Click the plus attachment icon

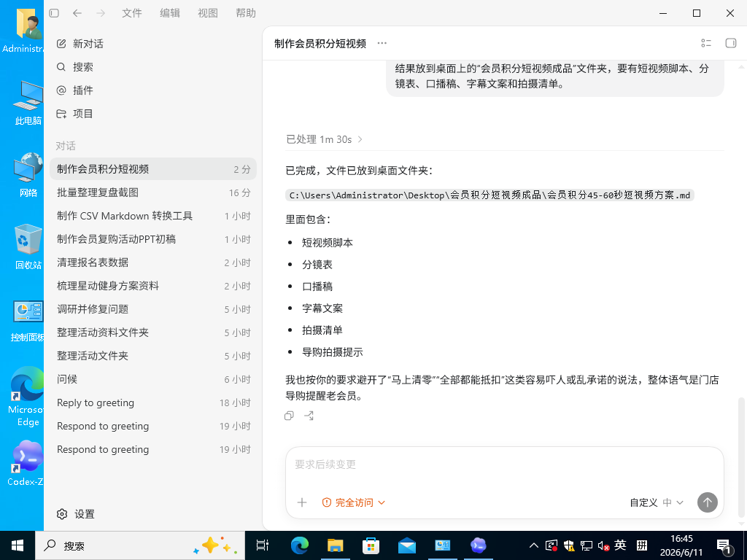pos(302,502)
